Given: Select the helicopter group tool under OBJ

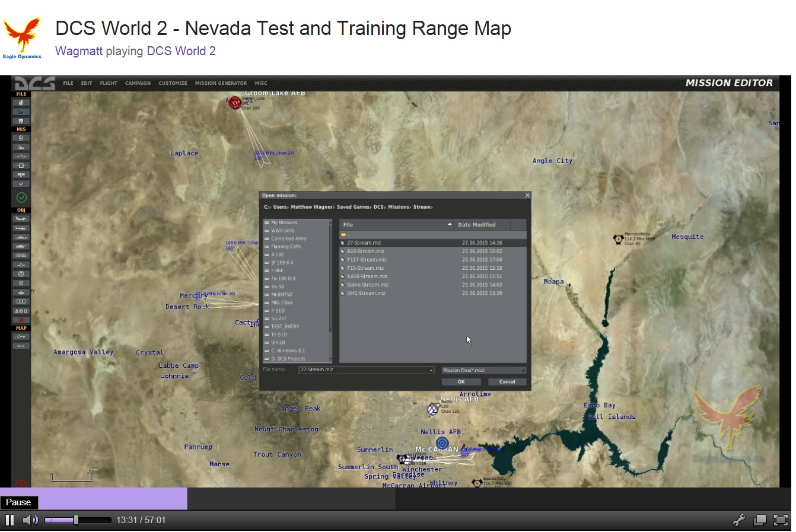Looking at the screenshot, I should [x=21, y=228].
